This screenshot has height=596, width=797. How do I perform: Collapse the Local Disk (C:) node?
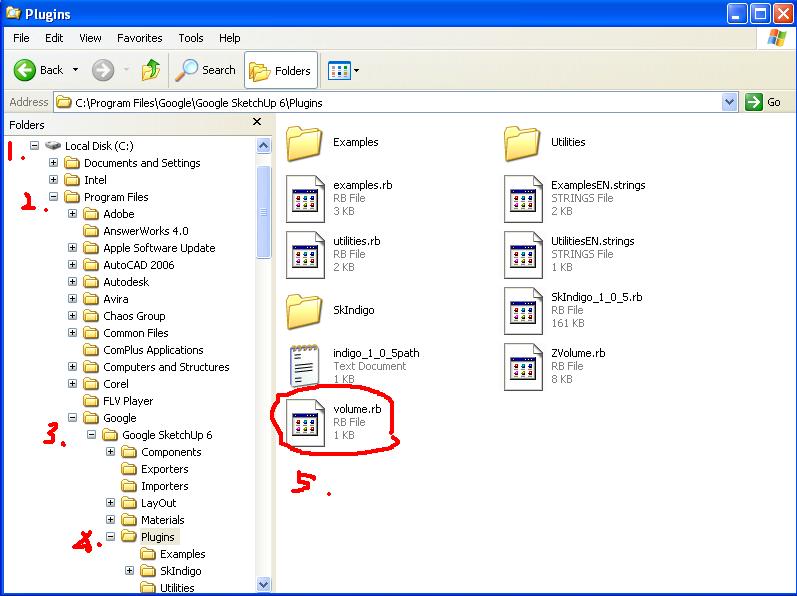34,146
